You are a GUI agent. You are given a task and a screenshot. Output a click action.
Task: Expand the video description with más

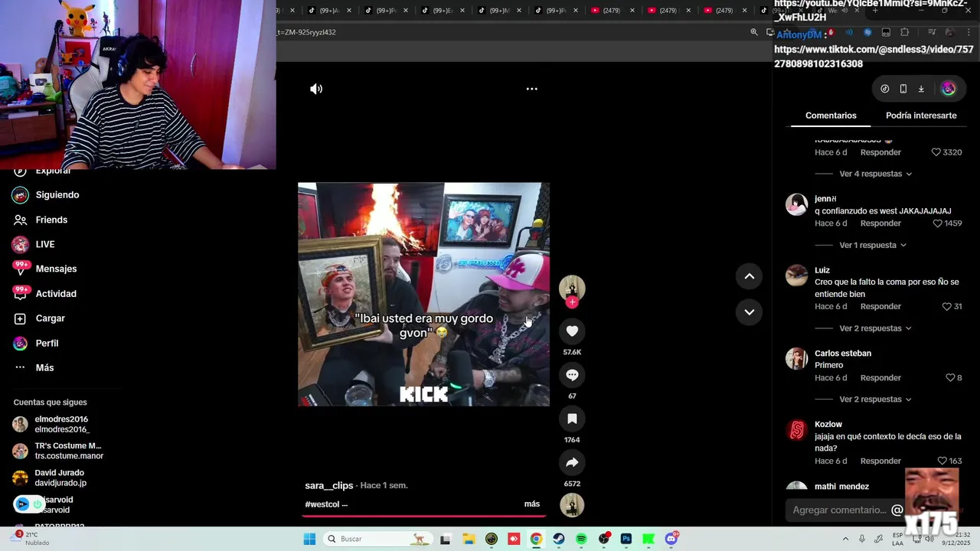(532, 504)
